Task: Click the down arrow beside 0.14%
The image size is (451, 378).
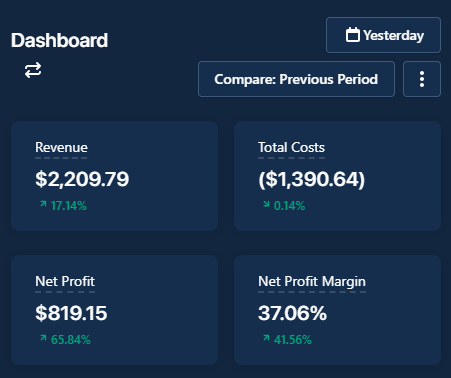Action: (266, 204)
